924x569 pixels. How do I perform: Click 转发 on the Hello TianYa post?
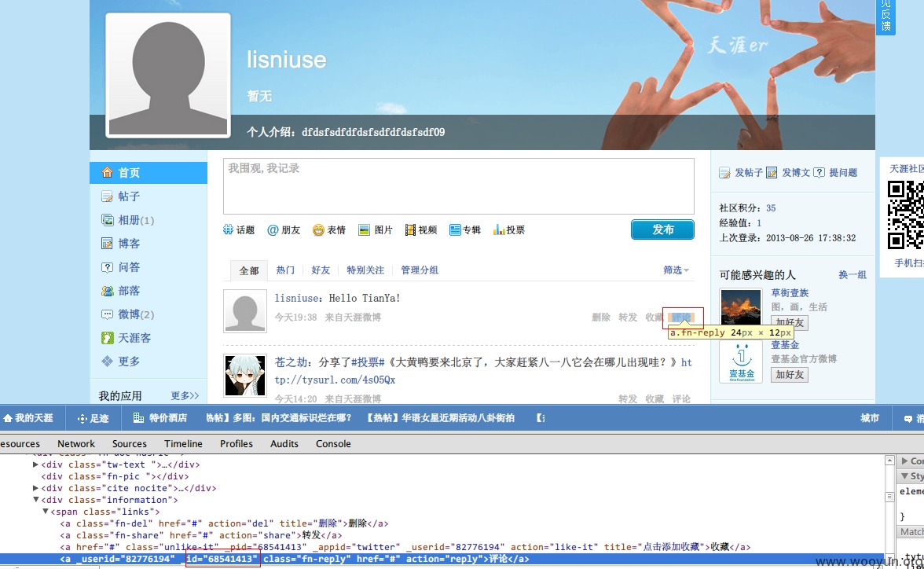(x=629, y=318)
